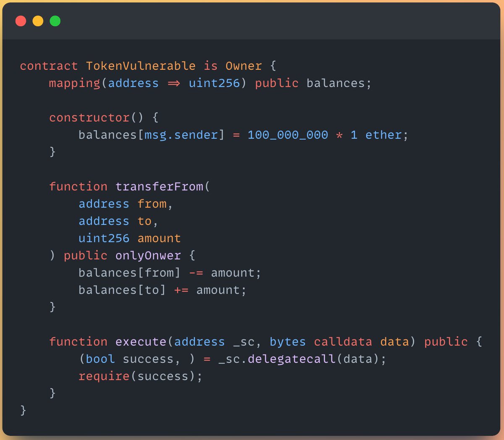Click the red close dot
This screenshot has height=440, width=504.
[21, 21]
